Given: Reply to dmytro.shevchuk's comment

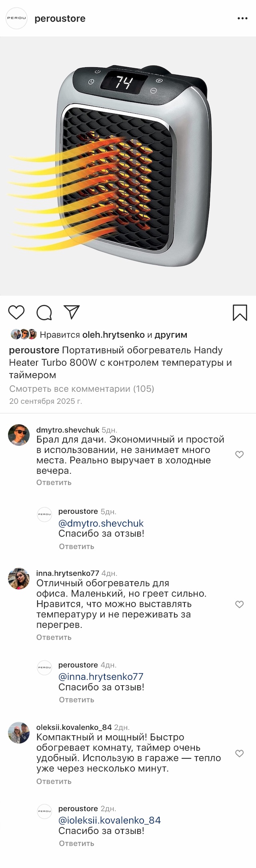Looking at the screenshot, I should 54,482.
